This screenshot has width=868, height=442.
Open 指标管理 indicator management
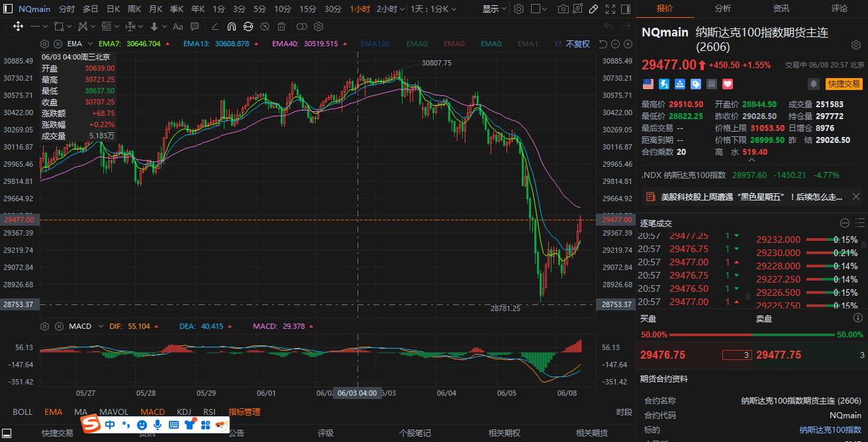pyautogui.click(x=244, y=411)
